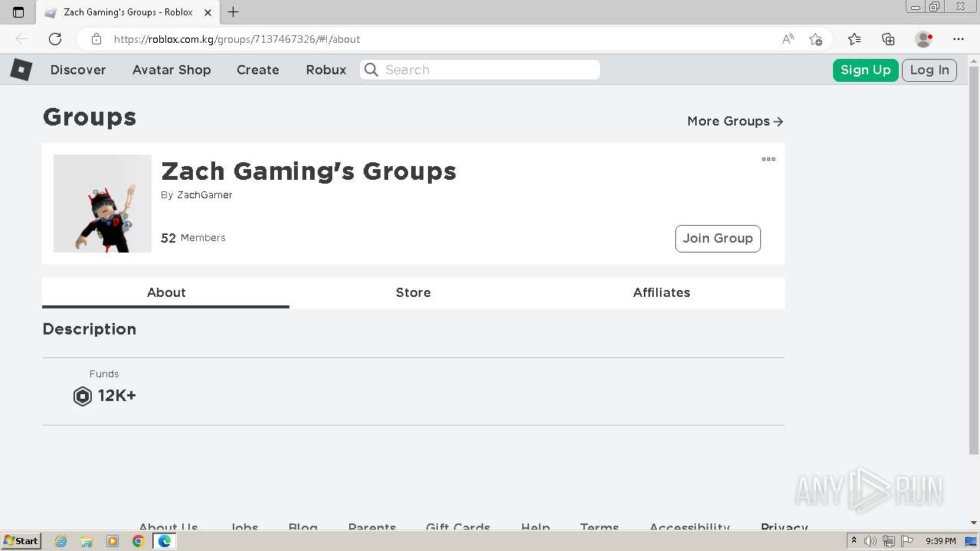Click the site lock icon in the address bar
This screenshot has height=551, width=980.
pos(96,39)
